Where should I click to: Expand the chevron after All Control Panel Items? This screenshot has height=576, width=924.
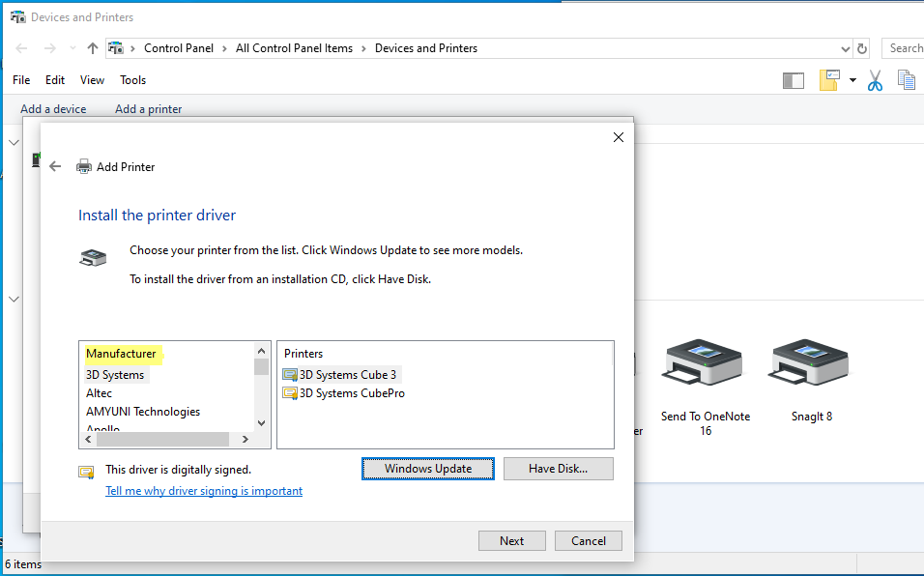pos(363,49)
